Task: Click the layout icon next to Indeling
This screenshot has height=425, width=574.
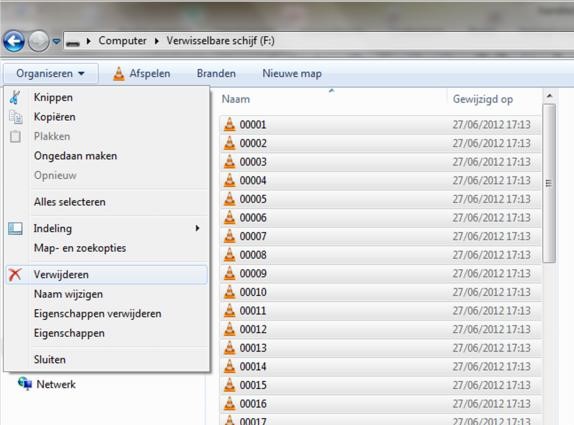Action: tap(15, 228)
